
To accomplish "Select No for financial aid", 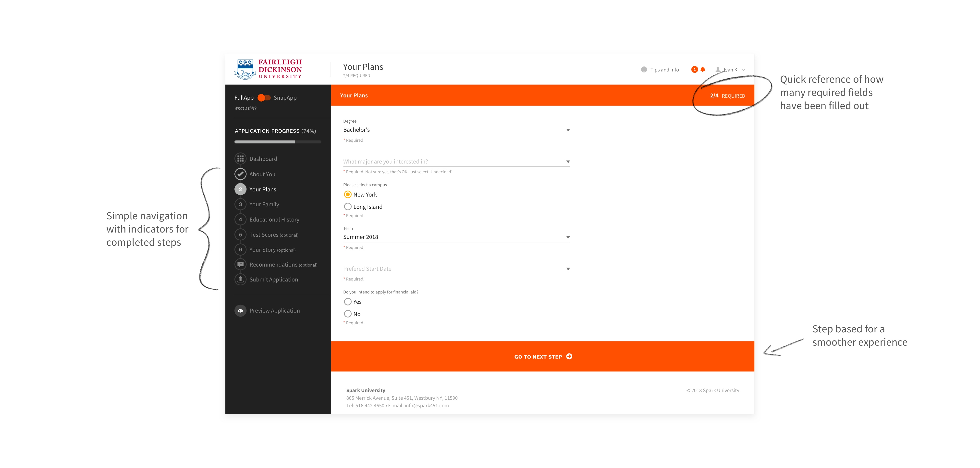I will pos(348,314).
